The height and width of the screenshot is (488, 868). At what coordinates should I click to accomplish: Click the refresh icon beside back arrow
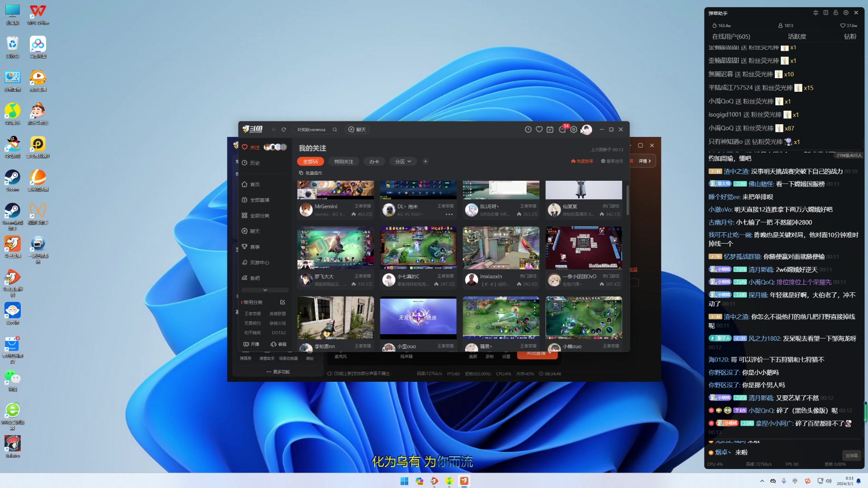point(284,130)
